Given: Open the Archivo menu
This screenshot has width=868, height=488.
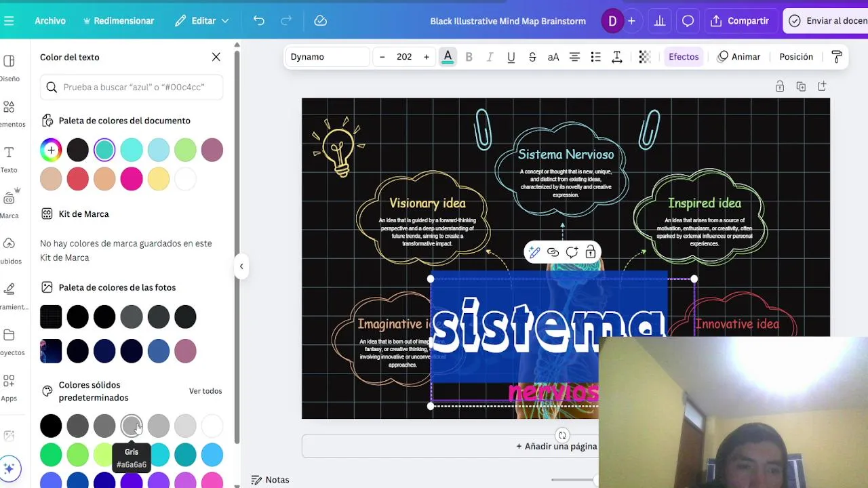Looking at the screenshot, I should pos(50,21).
